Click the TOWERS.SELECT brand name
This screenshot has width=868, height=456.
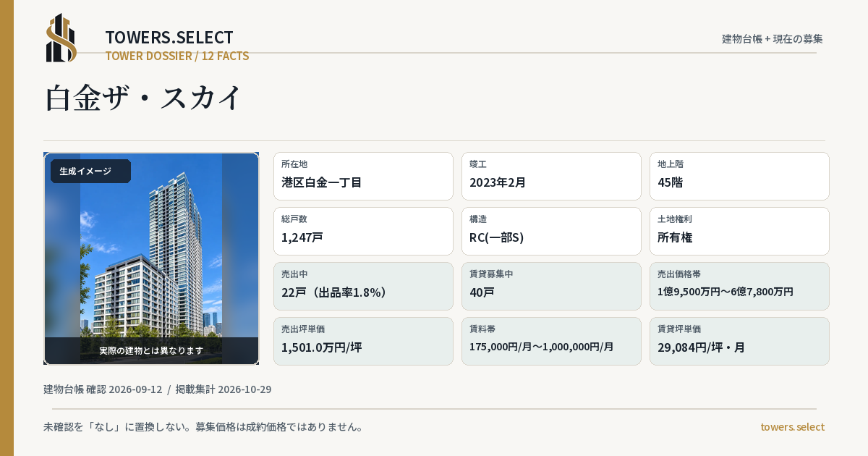pos(169,38)
